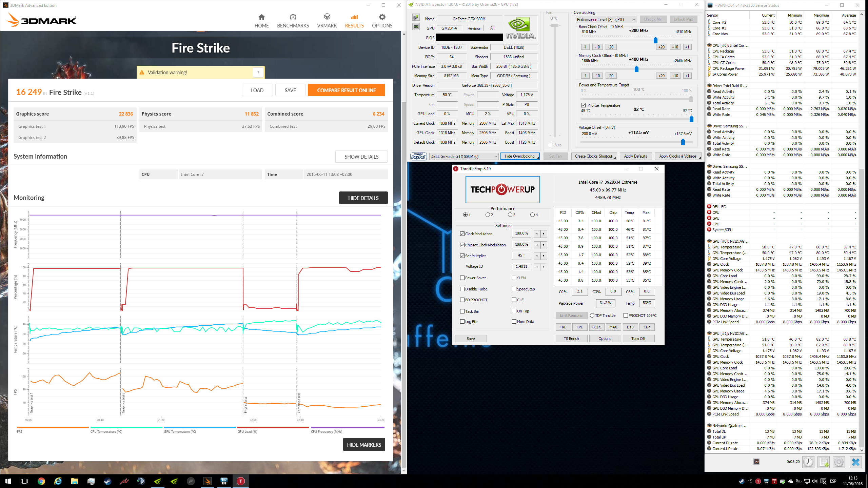The height and width of the screenshot is (488, 868).
Task: Go to the 3DMark Home tab
Action: (261, 21)
